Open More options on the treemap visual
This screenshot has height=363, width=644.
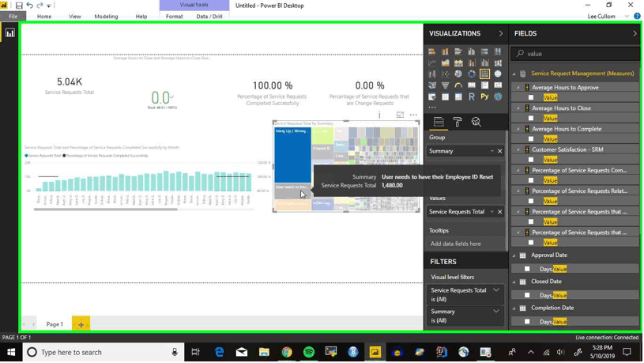click(x=413, y=115)
